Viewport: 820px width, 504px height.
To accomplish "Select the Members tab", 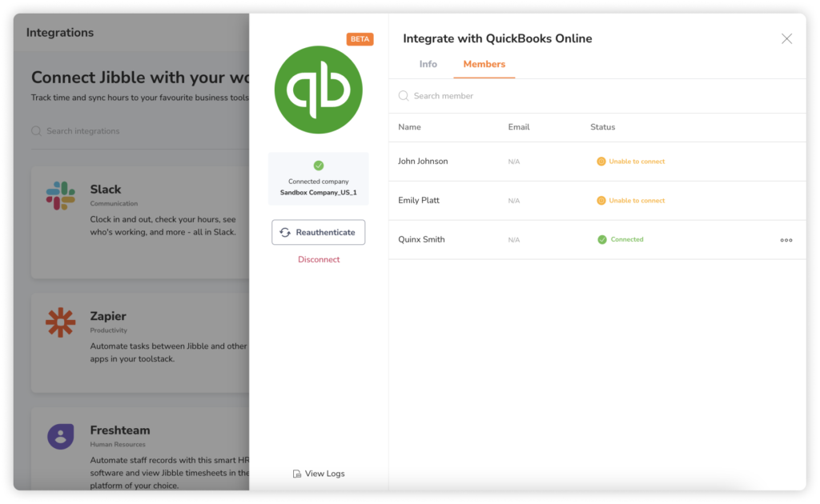I will 484,64.
